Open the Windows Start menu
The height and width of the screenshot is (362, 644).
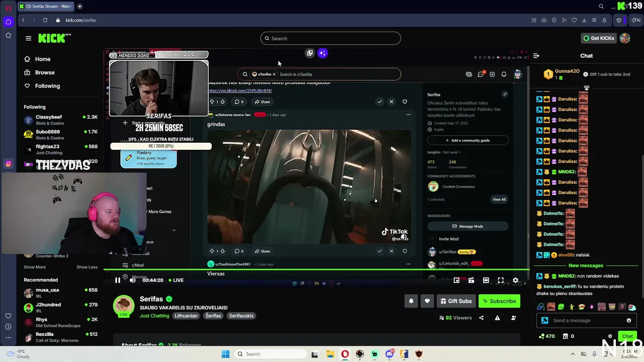click(x=225, y=354)
